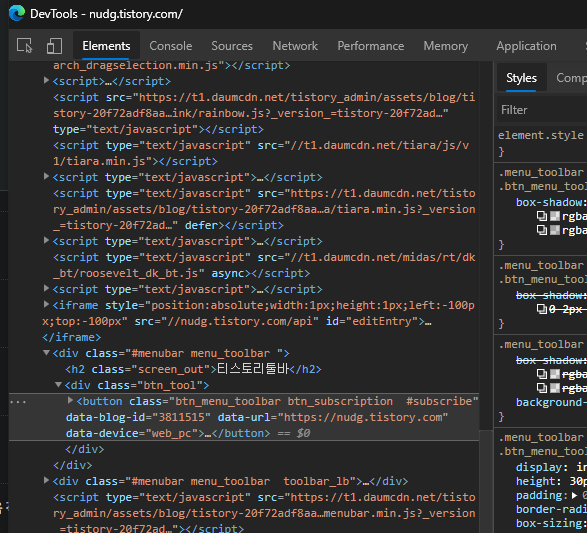This screenshot has width=587, height=533.
Task: Collapse the btn_tool div node
Action: click(58, 384)
